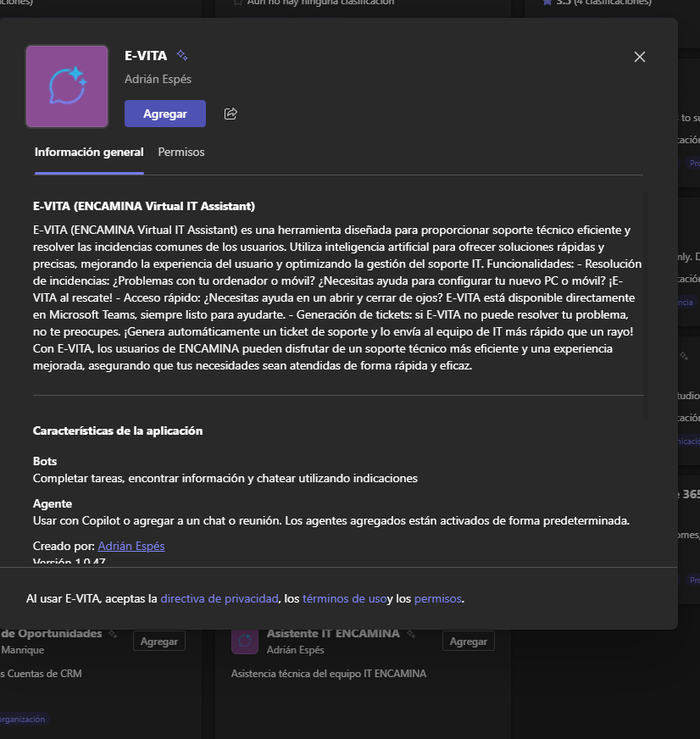
Task: Click Agregar for Asistente IT ENCAMINA in background
Action: 468,641
